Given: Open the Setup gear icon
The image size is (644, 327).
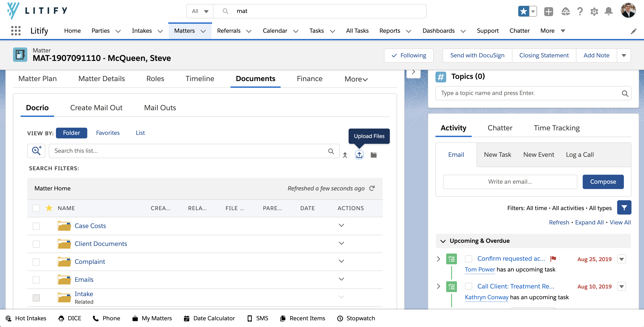Looking at the screenshot, I should click(594, 11).
